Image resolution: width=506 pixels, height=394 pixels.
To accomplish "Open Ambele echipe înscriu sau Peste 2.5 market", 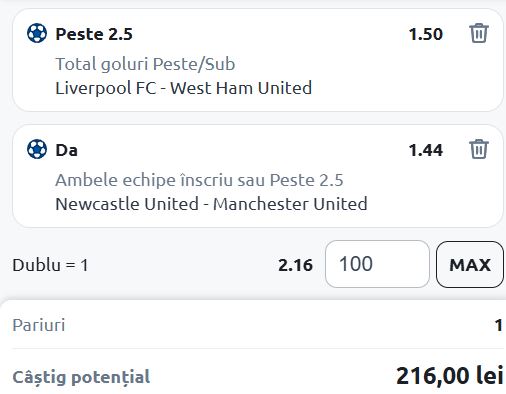I will 199,180.
